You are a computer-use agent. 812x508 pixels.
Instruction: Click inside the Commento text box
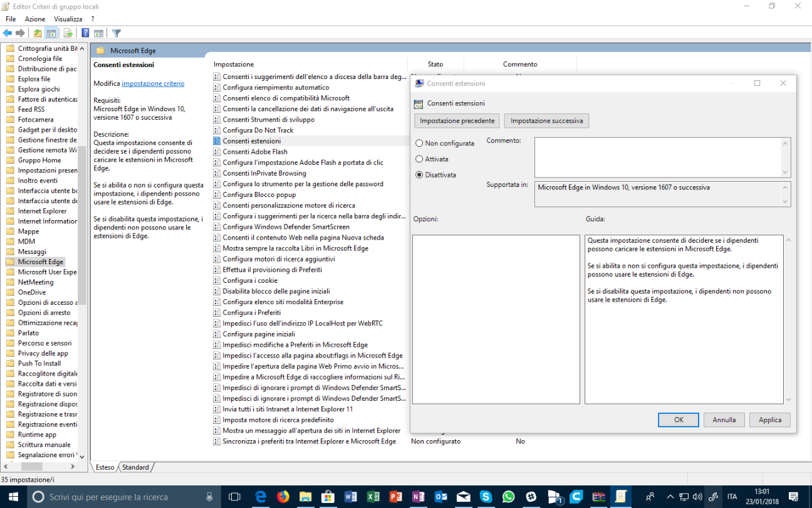pos(657,157)
